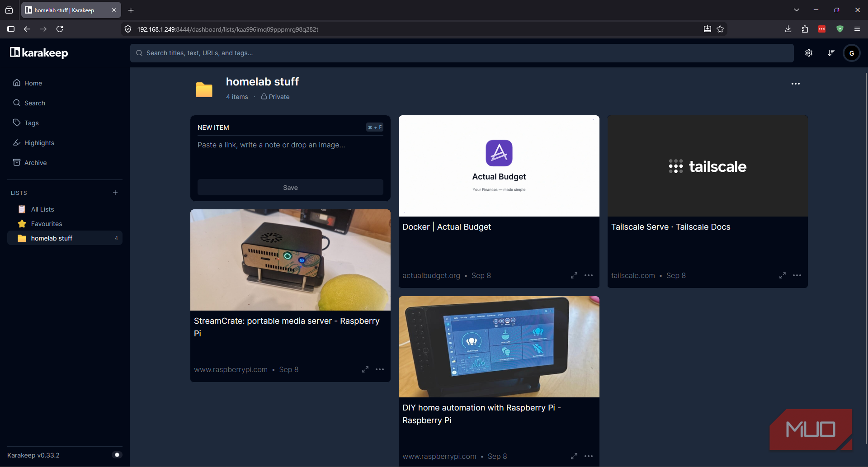Open user settings gear icon
Viewport: 868px width, 467px height.
point(809,53)
